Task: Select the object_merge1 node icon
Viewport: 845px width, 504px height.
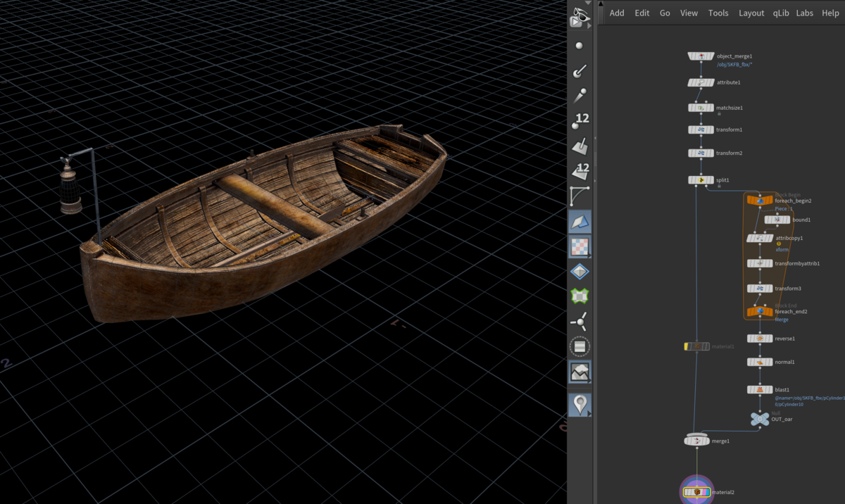Action: [x=701, y=56]
